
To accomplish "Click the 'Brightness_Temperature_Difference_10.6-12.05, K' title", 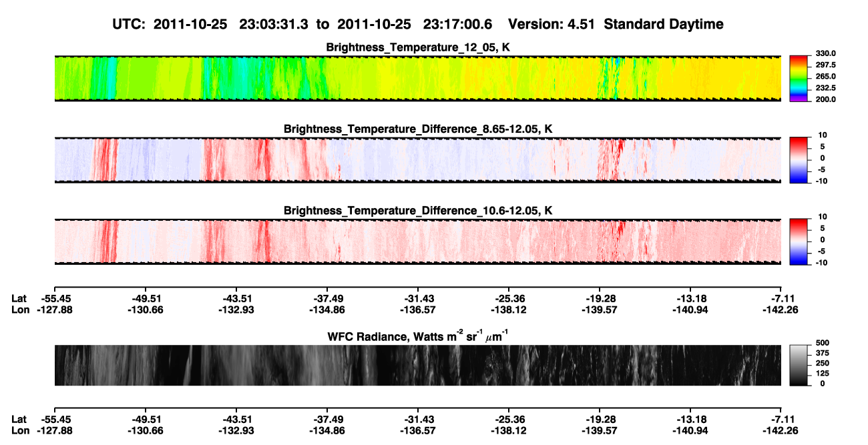I will (x=418, y=210).
